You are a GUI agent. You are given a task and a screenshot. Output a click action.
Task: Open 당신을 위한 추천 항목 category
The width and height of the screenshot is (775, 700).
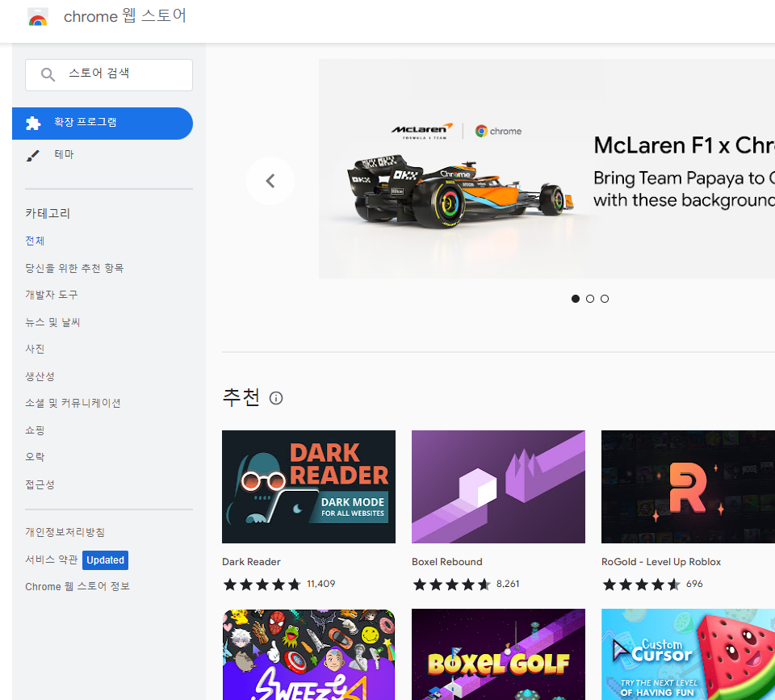coord(74,268)
